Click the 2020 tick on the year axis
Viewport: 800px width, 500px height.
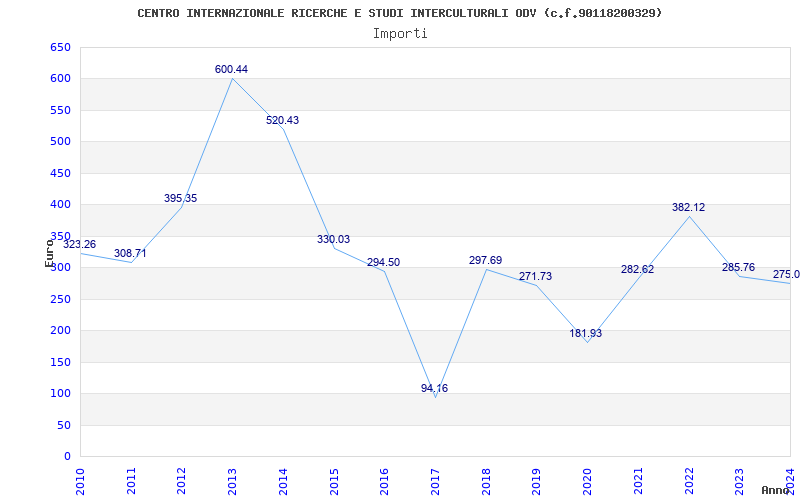point(587,481)
